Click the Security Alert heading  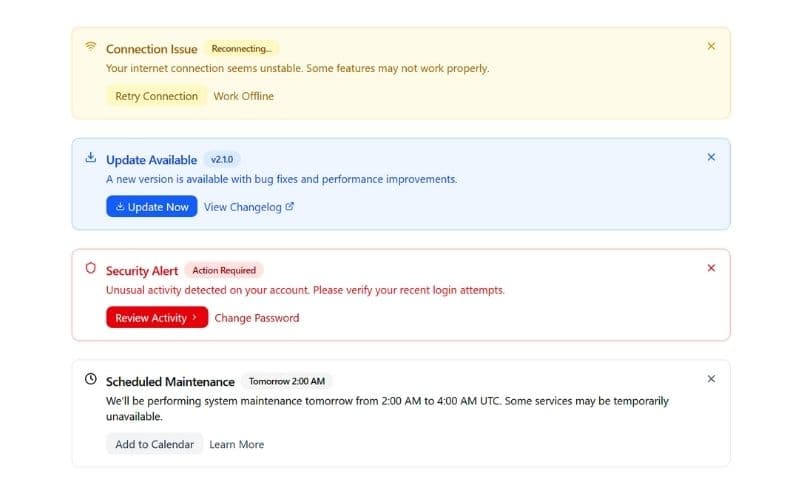[x=142, y=270]
